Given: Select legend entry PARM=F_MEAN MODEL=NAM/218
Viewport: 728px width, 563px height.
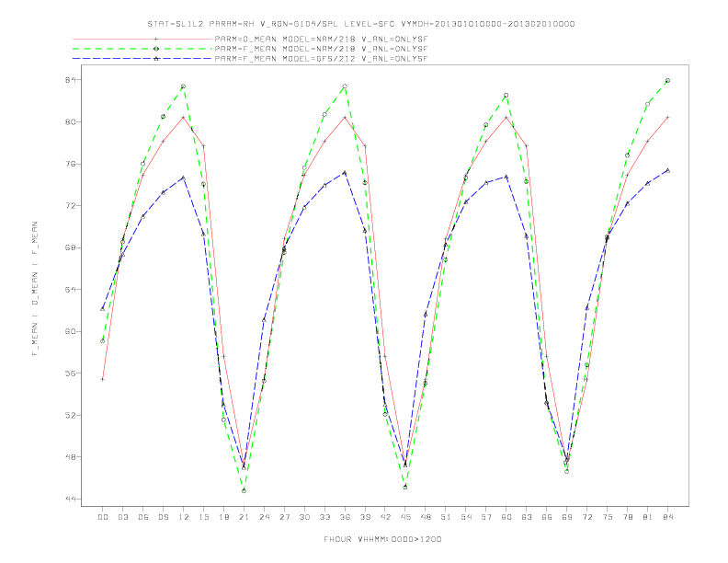Looking at the screenshot, I should point(322,49).
